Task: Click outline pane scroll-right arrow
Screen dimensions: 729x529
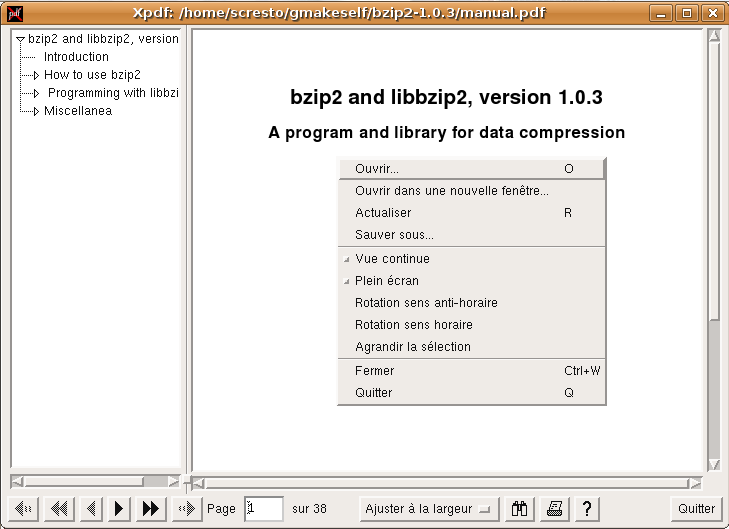Action: [x=174, y=482]
